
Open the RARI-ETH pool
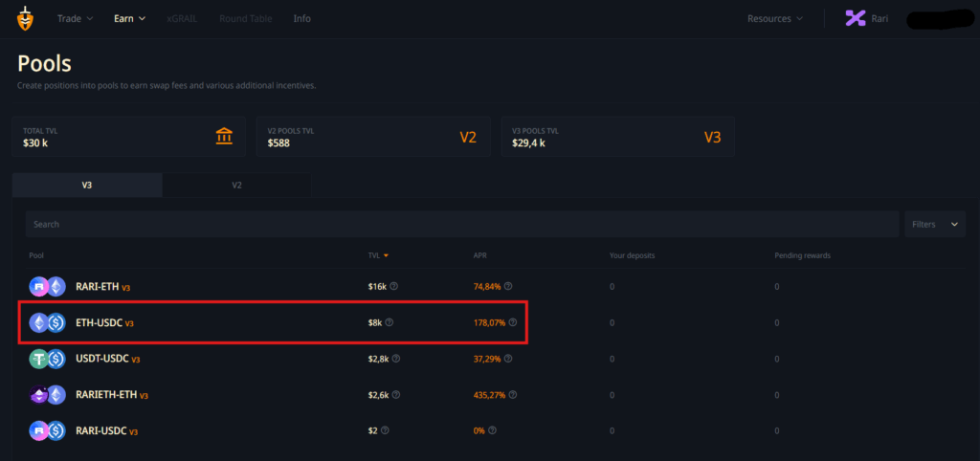click(x=102, y=287)
